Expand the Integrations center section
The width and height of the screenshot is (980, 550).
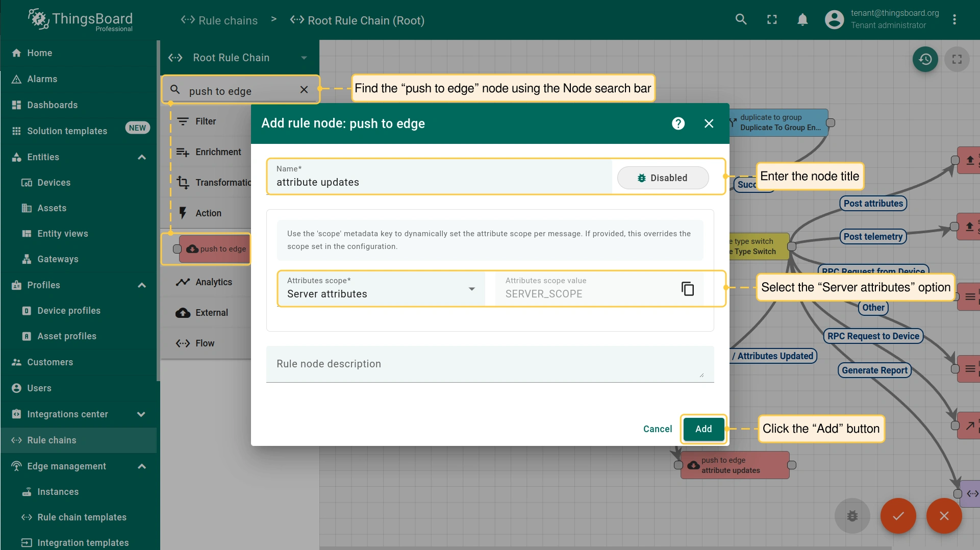(142, 414)
